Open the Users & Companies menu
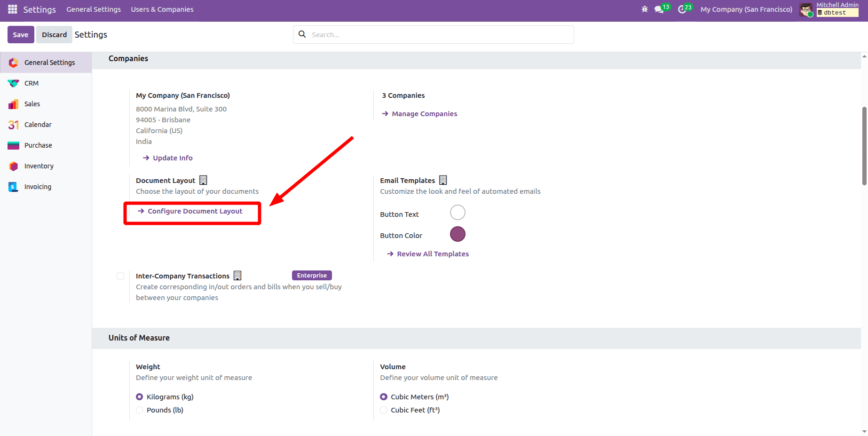 pyautogui.click(x=162, y=9)
